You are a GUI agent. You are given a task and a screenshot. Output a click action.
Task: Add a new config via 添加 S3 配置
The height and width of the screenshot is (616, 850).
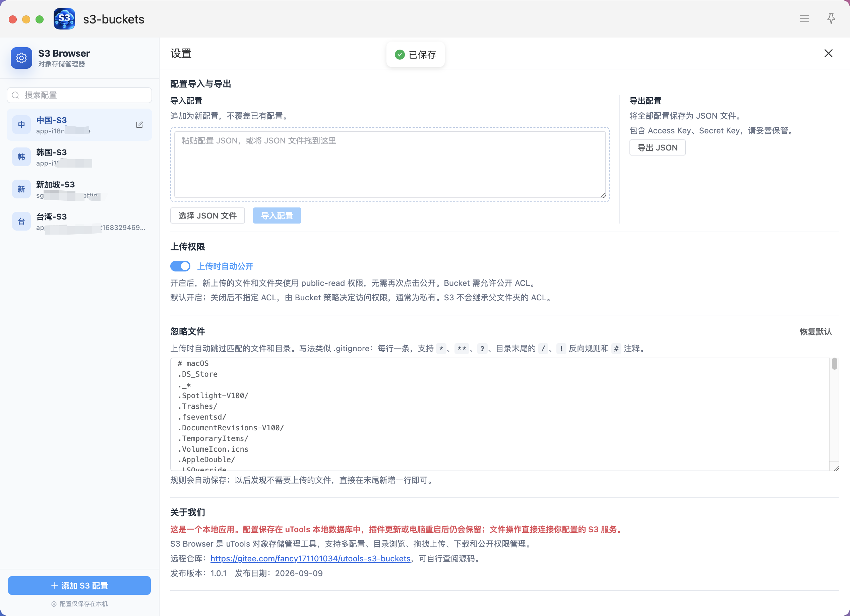[79, 586]
